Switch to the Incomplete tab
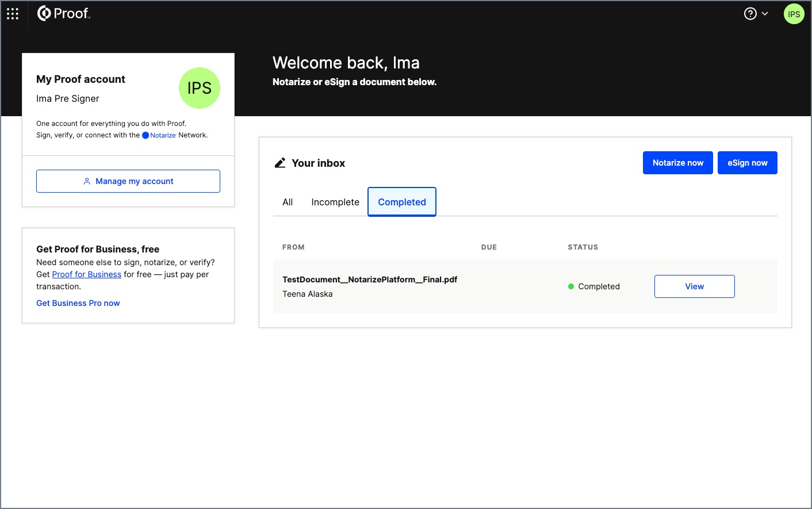This screenshot has height=509, width=812. coord(335,202)
